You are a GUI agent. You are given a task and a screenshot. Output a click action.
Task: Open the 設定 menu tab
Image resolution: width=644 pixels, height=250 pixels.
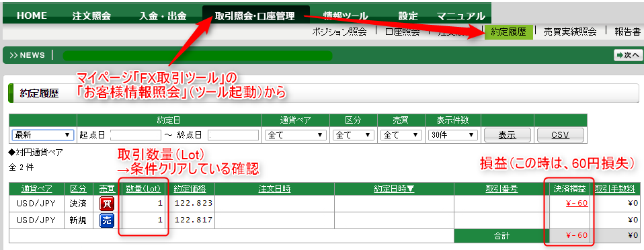click(x=408, y=16)
